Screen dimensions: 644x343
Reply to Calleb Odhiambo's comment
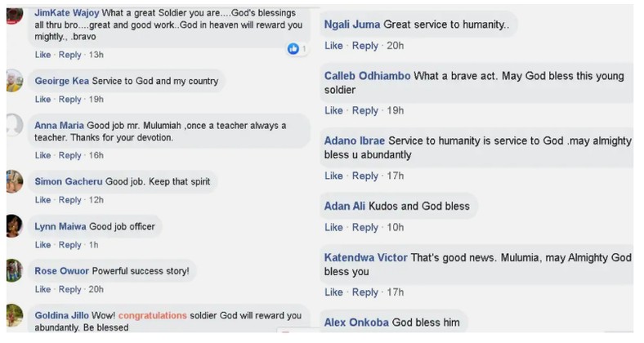click(x=365, y=110)
